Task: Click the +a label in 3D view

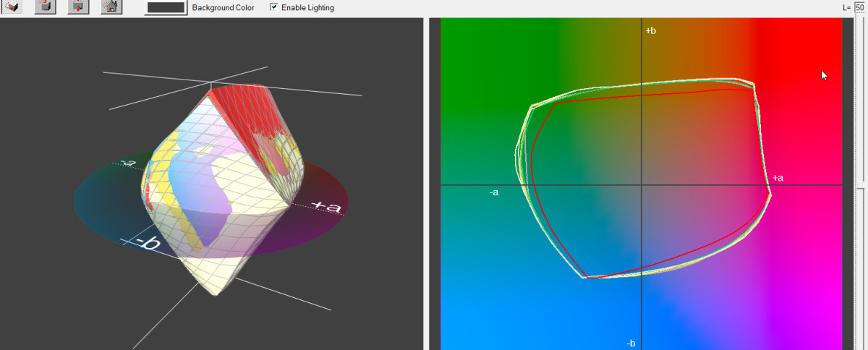Action: (x=325, y=207)
